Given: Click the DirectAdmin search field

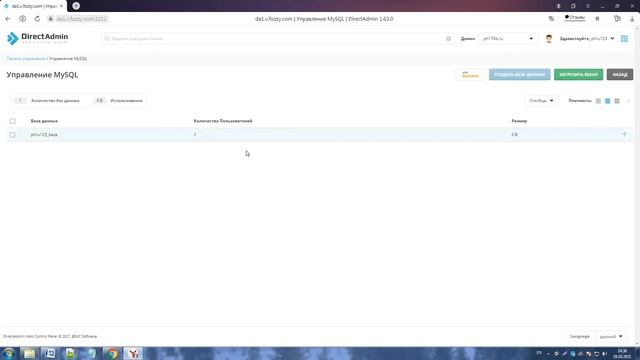Looking at the screenshot, I should 278,38.
